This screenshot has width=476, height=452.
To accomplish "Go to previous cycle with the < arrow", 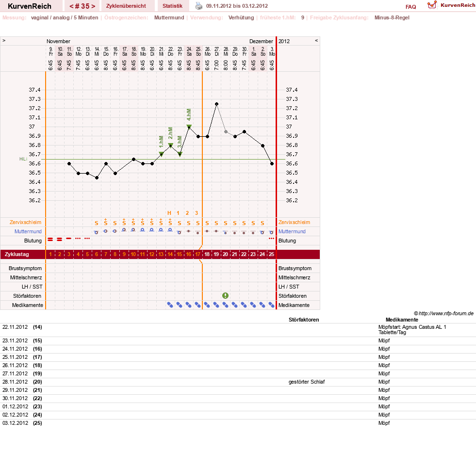I will tap(71, 6).
